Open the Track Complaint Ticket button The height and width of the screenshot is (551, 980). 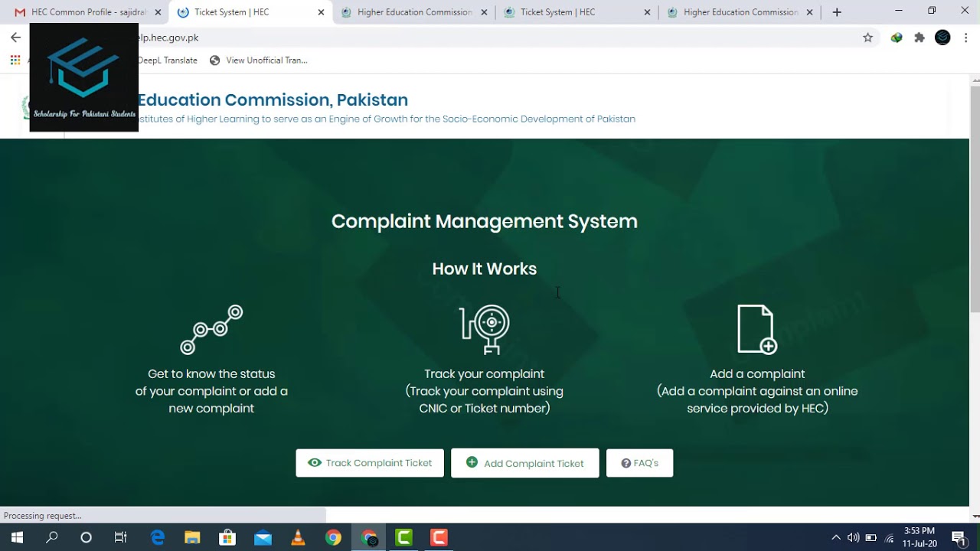coord(370,463)
